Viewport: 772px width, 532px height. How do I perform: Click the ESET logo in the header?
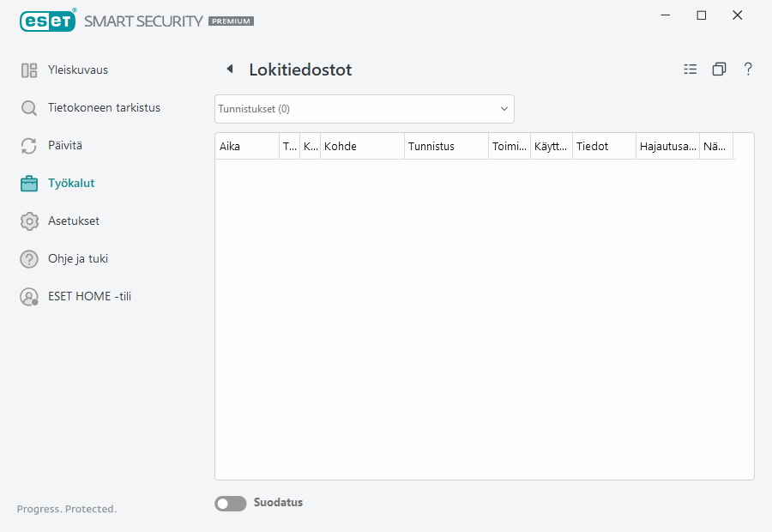47,21
